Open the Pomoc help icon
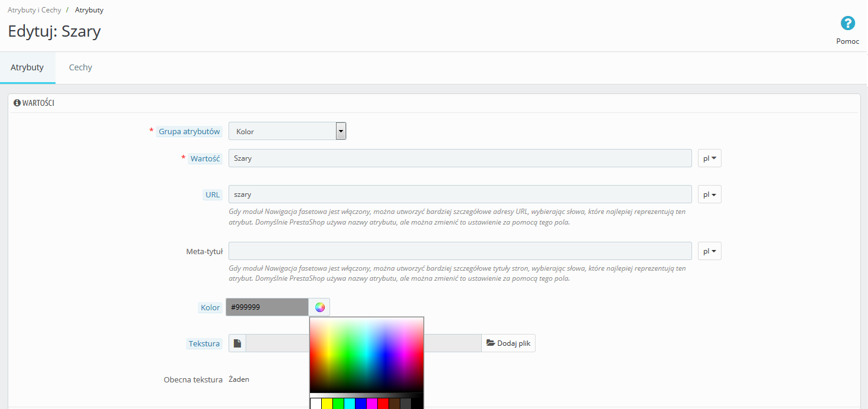The image size is (868, 409). pyautogui.click(x=847, y=24)
